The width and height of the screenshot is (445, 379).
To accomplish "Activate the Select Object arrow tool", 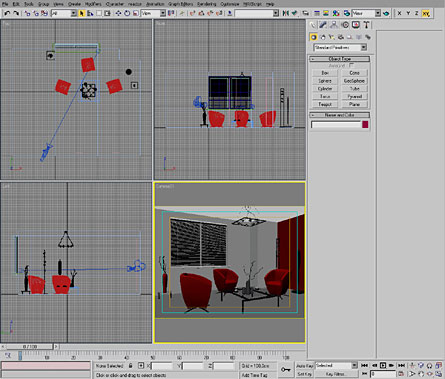I will point(82,13).
